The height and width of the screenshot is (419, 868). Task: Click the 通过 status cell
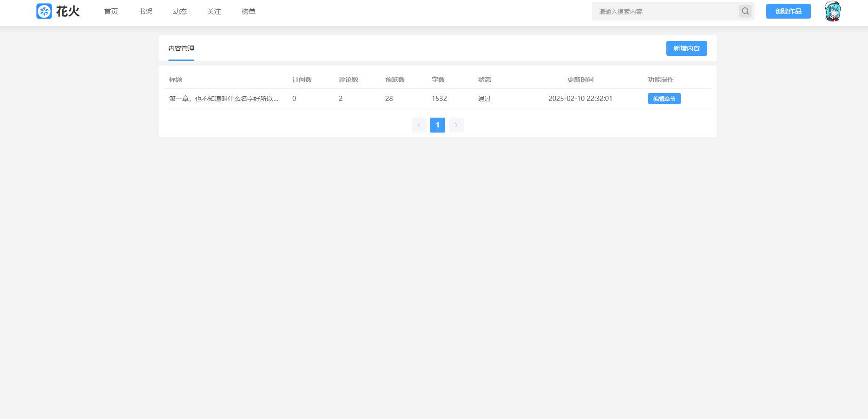pos(485,99)
